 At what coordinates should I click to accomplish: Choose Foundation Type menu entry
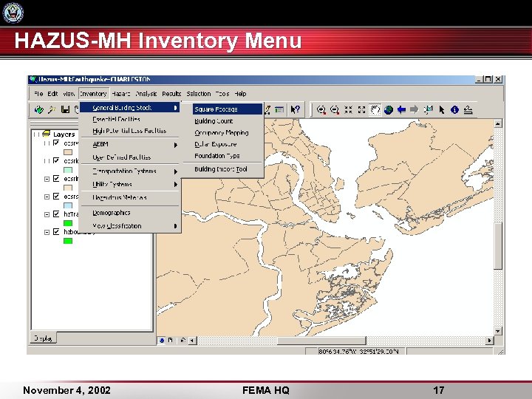click(x=217, y=156)
